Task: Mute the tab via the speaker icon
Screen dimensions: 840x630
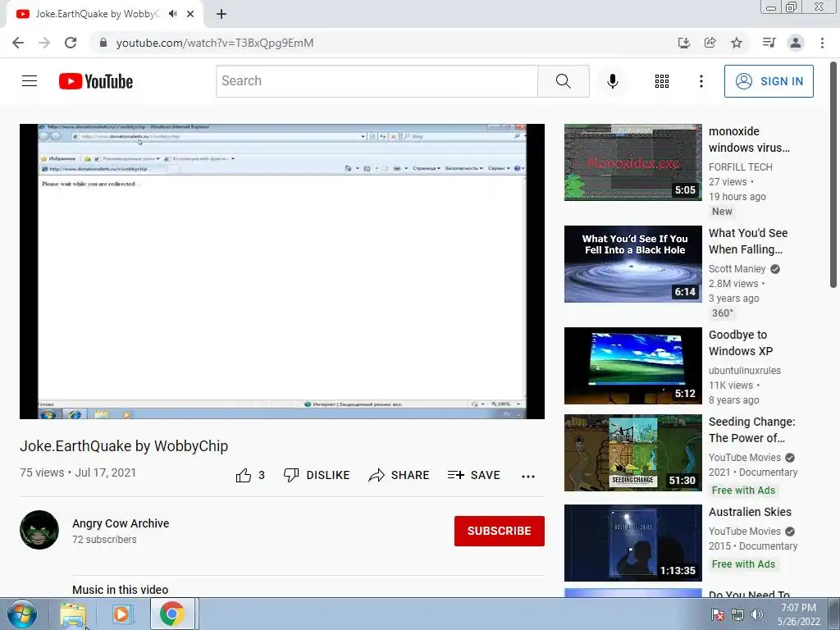Action: pyautogui.click(x=172, y=14)
